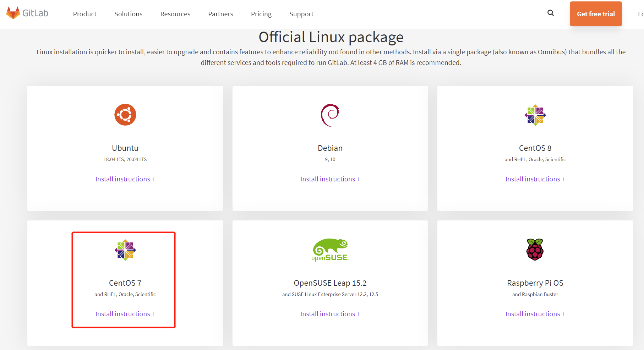Click the openSUSE chameleon logo
Image resolution: width=644 pixels, height=350 pixels.
click(330, 250)
